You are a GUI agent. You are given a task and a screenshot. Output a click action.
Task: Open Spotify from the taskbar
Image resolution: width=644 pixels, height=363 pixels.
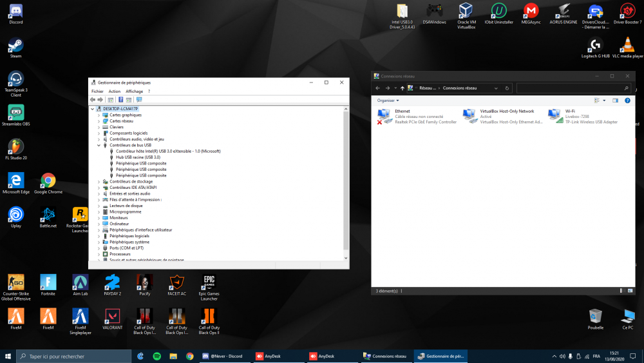pyautogui.click(x=156, y=356)
